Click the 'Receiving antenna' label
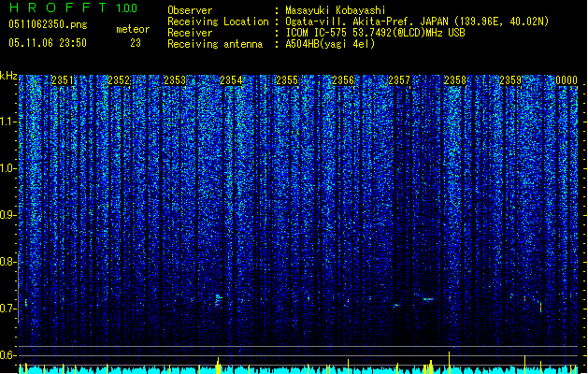The width and height of the screenshot is (588, 374). pyautogui.click(x=215, y=44)
